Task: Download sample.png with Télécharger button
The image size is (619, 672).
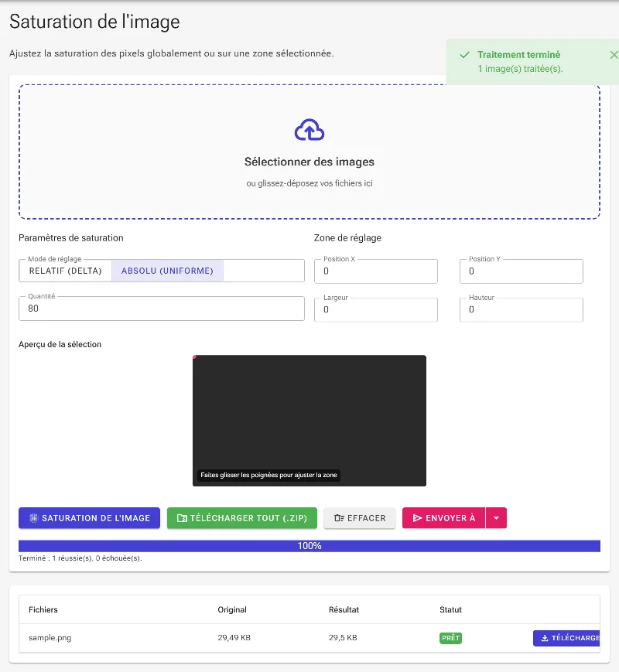Action: tap(566, 638)
